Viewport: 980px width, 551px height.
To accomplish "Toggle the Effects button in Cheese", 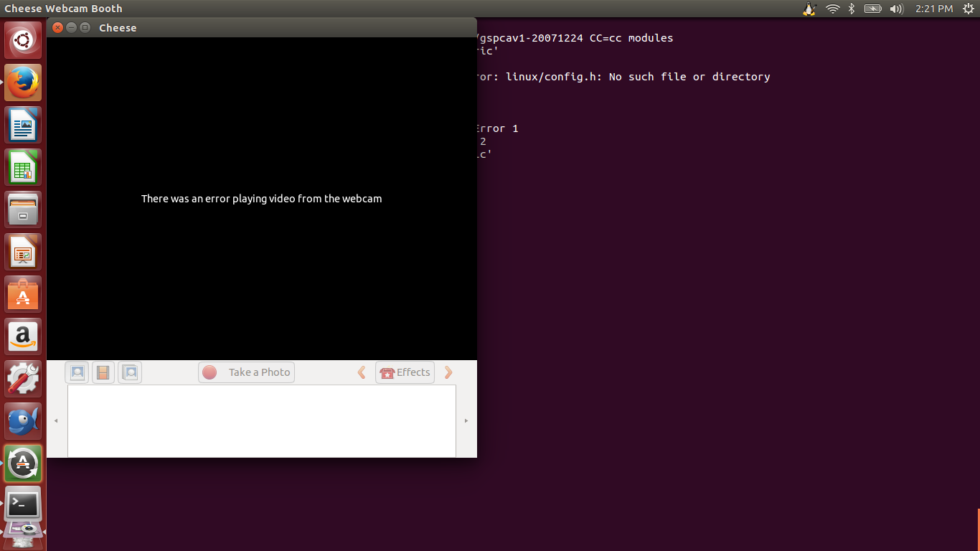I will [405, 372].
